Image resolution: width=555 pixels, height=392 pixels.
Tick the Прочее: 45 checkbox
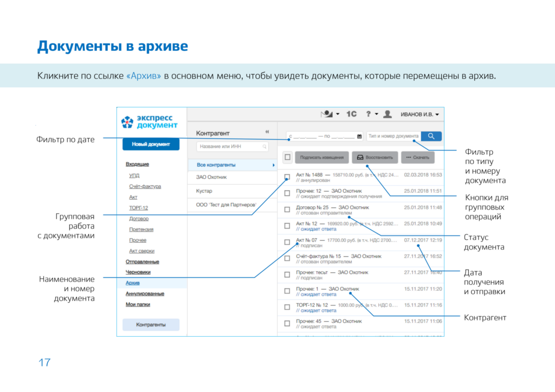287,323
